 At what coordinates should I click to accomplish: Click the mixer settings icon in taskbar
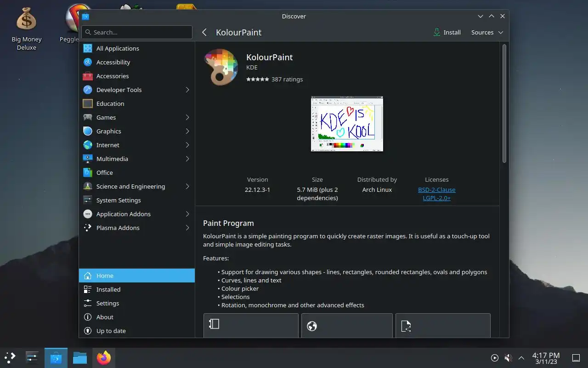(32, 357)
